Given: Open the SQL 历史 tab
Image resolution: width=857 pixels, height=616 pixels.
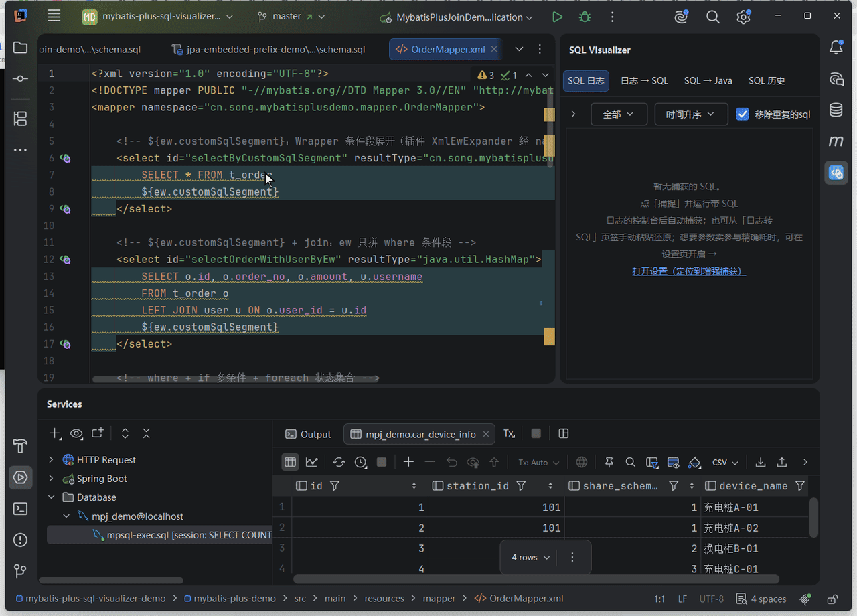Looking at the screenshot, I should (767, 80).
